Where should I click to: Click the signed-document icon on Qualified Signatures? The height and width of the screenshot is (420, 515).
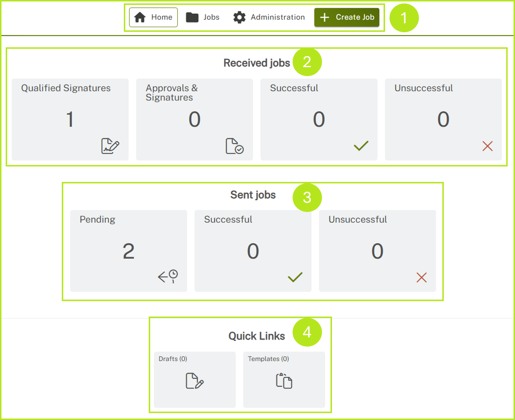coord(111,146)
